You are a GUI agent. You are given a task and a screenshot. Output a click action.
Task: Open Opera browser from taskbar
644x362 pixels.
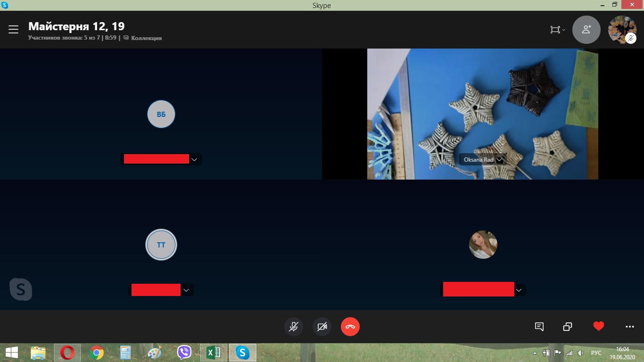(x=67, y=353)
